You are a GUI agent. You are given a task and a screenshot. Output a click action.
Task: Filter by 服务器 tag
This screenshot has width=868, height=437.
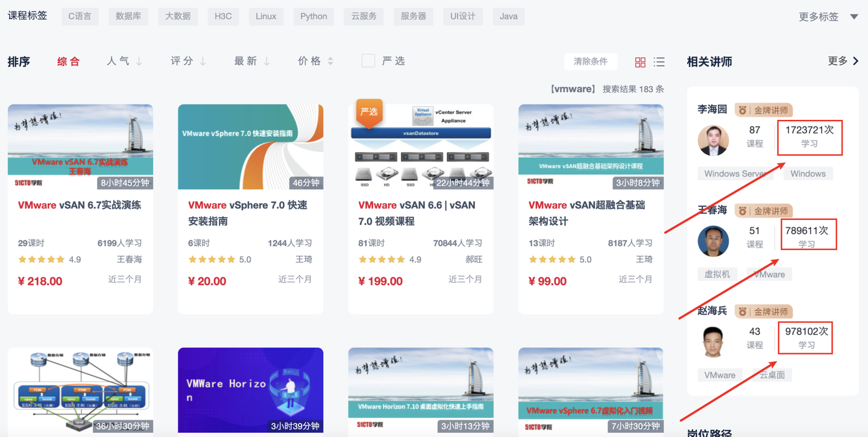point(414,16)
